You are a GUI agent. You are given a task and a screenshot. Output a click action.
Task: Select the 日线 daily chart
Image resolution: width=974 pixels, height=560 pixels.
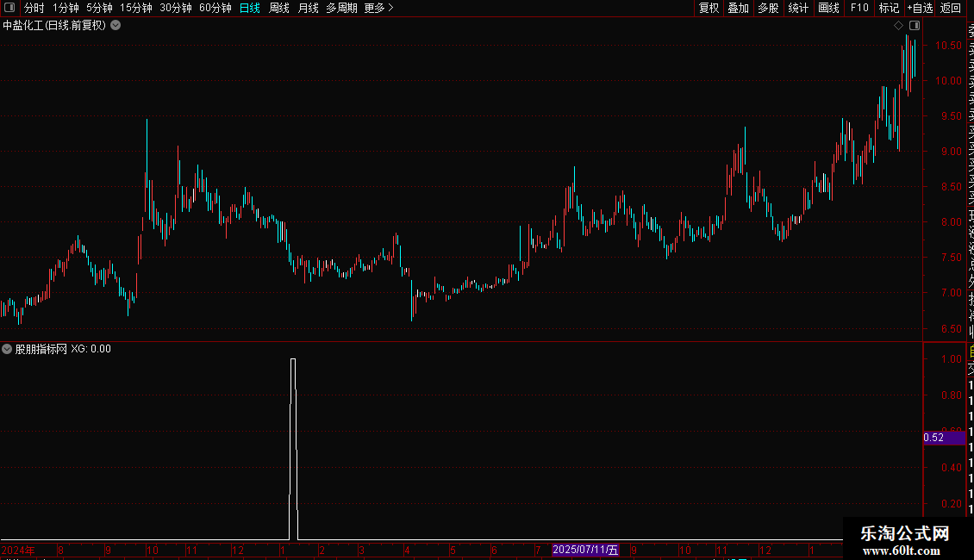[250, 8]
